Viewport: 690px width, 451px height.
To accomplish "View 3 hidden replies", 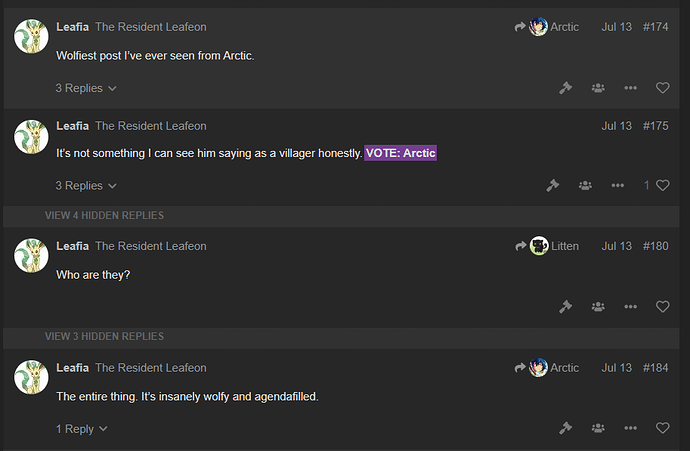I will click(104, 337).
